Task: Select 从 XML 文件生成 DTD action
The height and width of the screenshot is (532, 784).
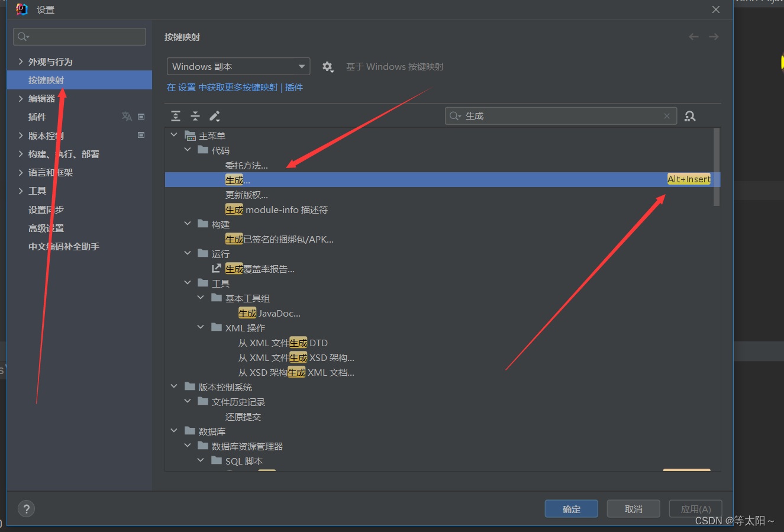Action: [x=443, y=343]
